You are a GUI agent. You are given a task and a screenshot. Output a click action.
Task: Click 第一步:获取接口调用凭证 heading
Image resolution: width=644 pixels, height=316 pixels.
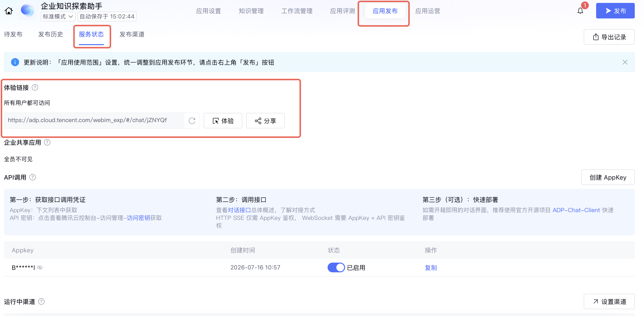coord(47,200)
